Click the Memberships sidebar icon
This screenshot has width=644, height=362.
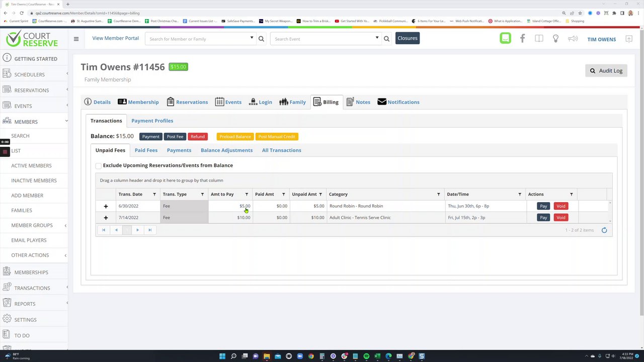point(7,272)
